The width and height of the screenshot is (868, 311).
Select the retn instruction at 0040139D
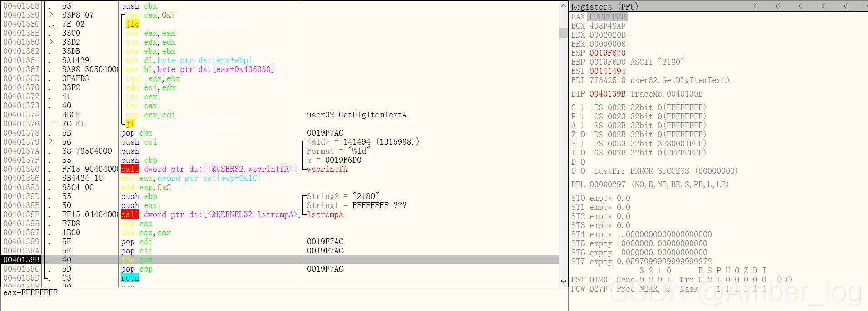point(130,278)
